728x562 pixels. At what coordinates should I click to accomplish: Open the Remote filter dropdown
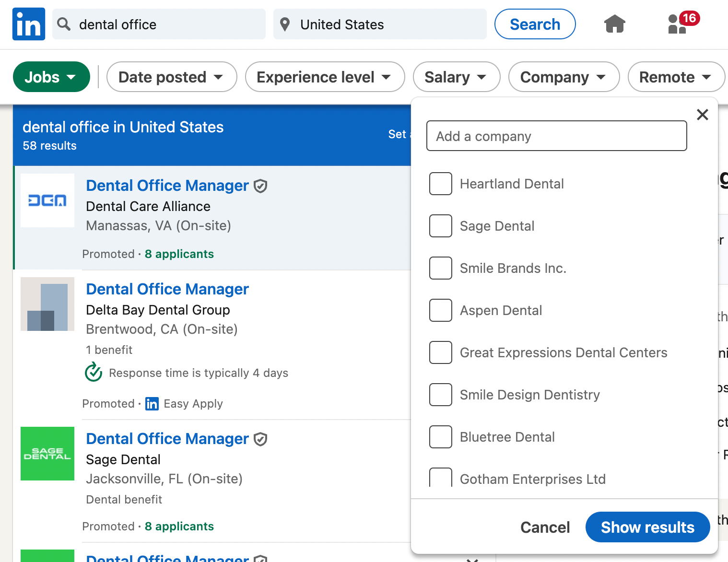676,77
